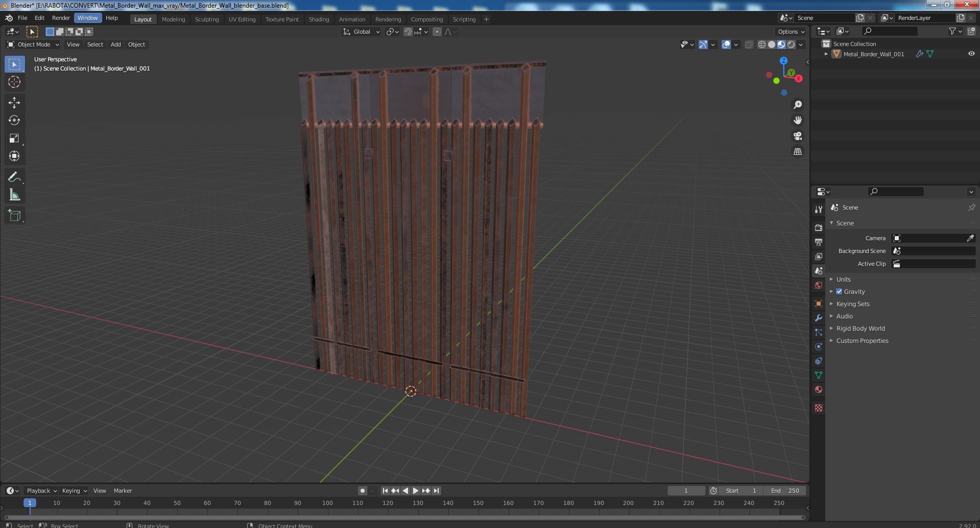
Task: Toggle proportional editing in header
Action: (437, 32)
